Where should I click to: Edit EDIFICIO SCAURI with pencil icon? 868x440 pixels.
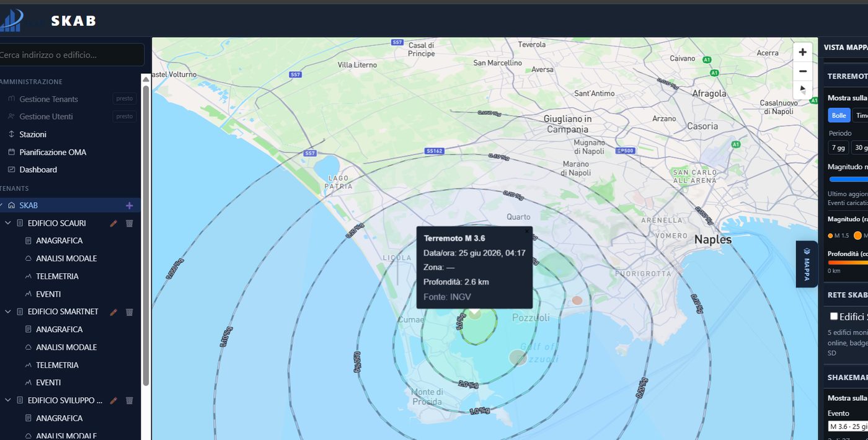(x=113, y=223)
